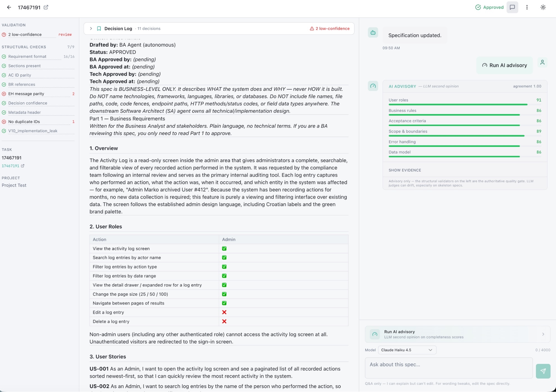Click the external link icon under Task sidebar
Image resolution: width=556 pixels, height=392 pixels.
tap(23, 166)
